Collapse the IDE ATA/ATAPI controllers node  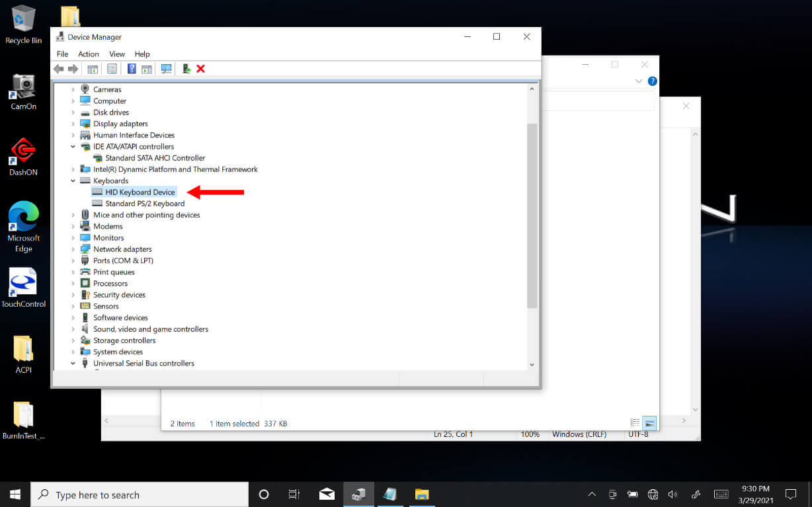click(x=73, y=147)
